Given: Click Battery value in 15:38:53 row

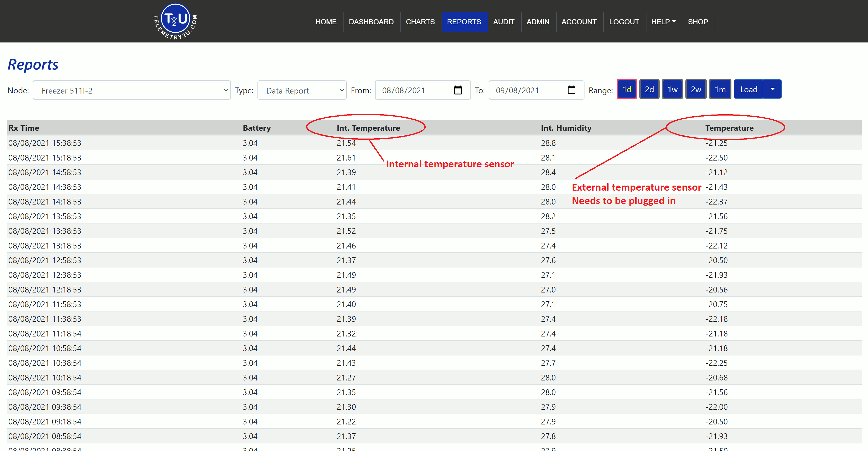Looking at the screenshot, I should (x=250, y=143).
